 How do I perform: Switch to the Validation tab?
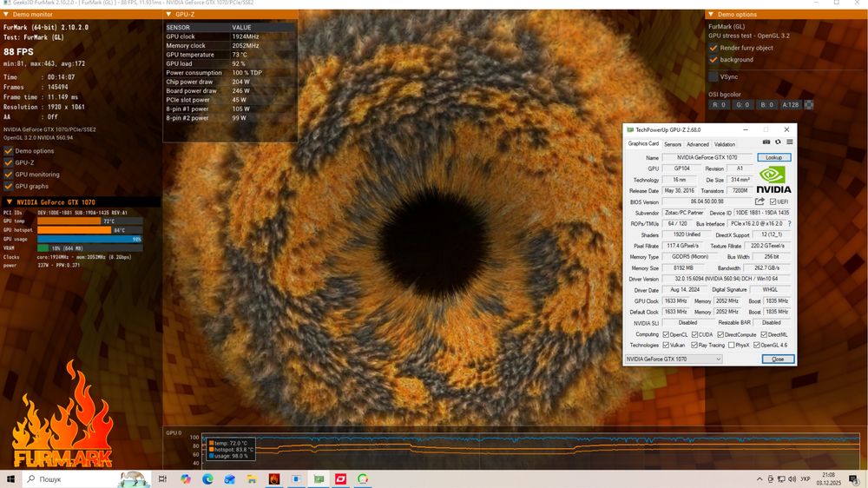(725, 144)
